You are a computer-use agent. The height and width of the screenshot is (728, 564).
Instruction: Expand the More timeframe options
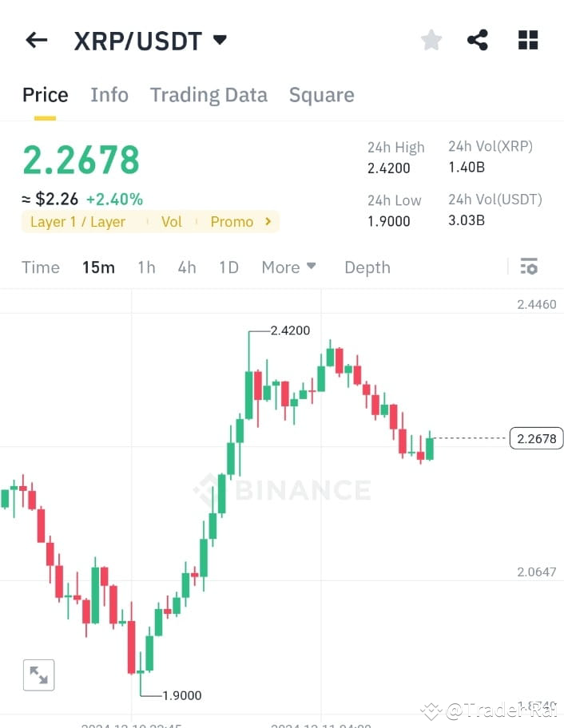point(288,267)
